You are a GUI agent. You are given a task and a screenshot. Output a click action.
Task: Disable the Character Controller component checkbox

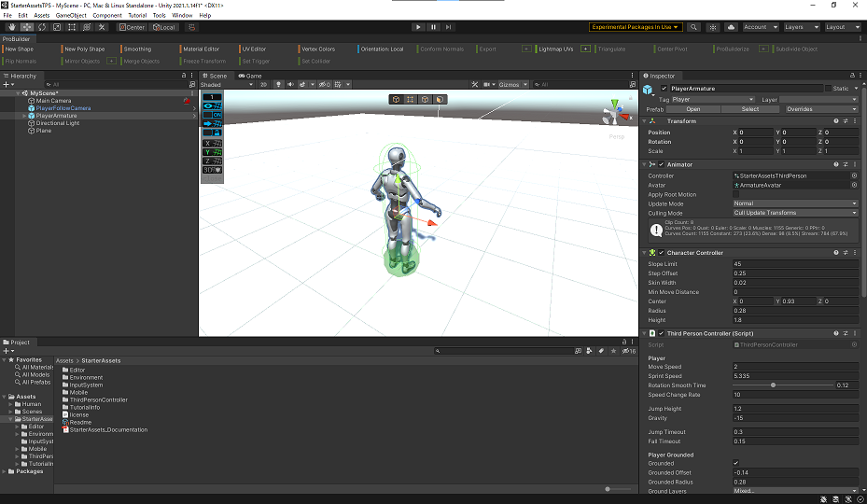663,253
